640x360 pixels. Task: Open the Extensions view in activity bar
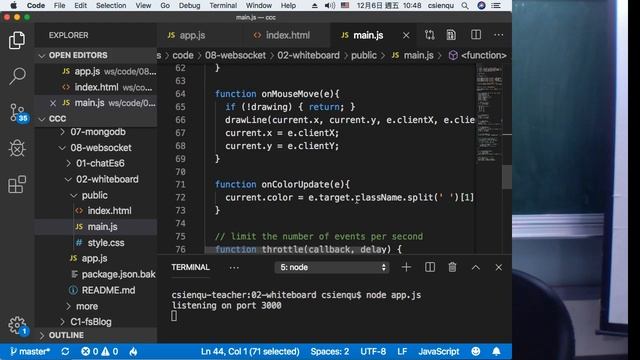[x=17, y=184]
